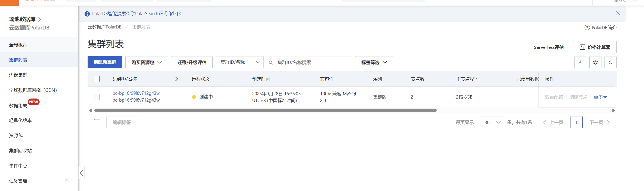The width and height of the screenshot is (644, 191).
Task: Open cluster link pc-bp16r99l8v712g43w
Action: pyautogui.click(x=136, y=93)
